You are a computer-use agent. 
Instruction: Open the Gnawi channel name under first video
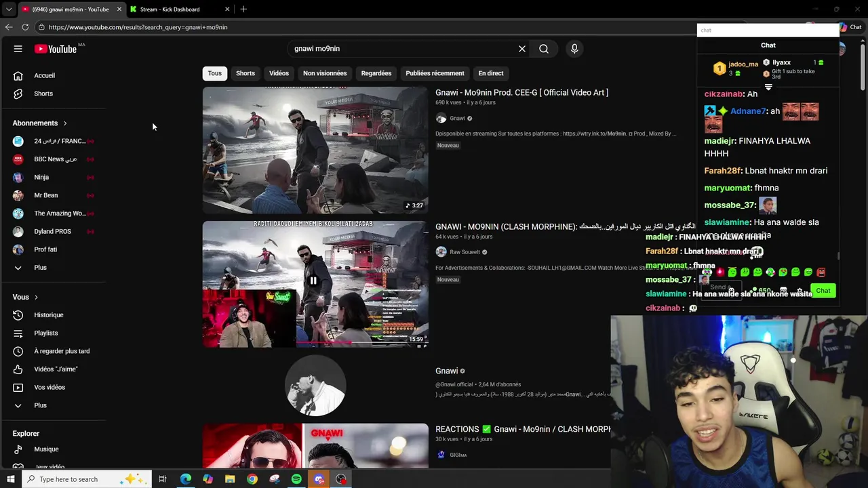(x=457, y=119)
